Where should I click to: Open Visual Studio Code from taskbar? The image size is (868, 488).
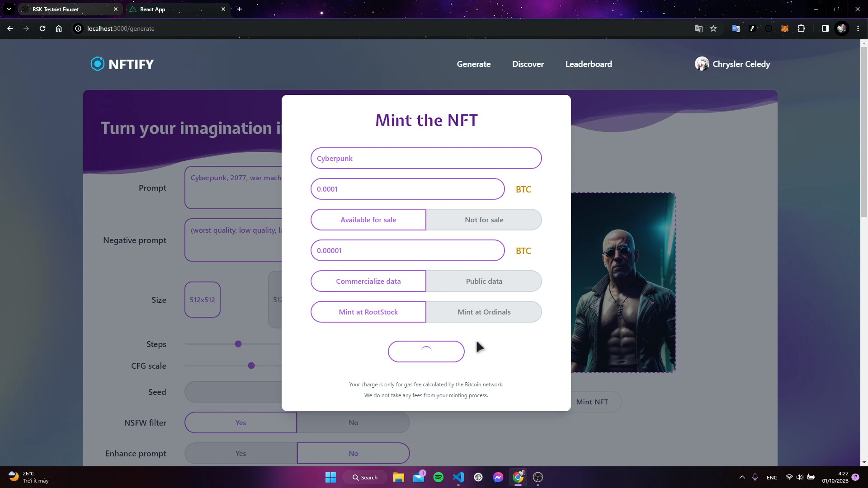click(458, 477)
